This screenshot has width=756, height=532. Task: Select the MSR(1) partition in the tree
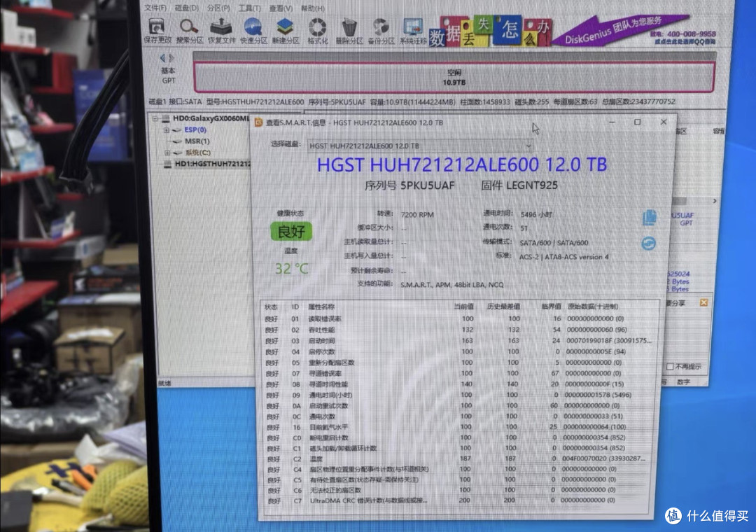(197, 141)
